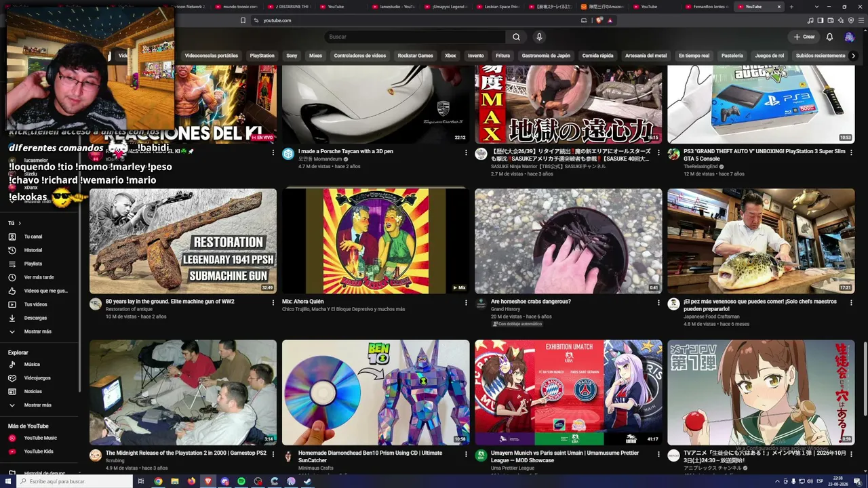This screenshot has height=488, width=868.
Task: Play the horseshoe crabs video thumbnail
Action: coord(568,241)
